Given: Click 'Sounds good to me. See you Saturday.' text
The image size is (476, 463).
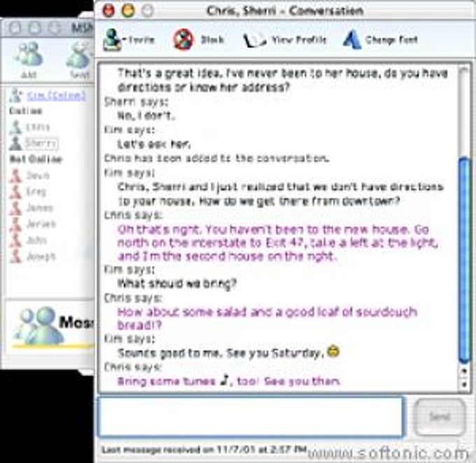Looking at the screenshot, I should coord(221,353).
